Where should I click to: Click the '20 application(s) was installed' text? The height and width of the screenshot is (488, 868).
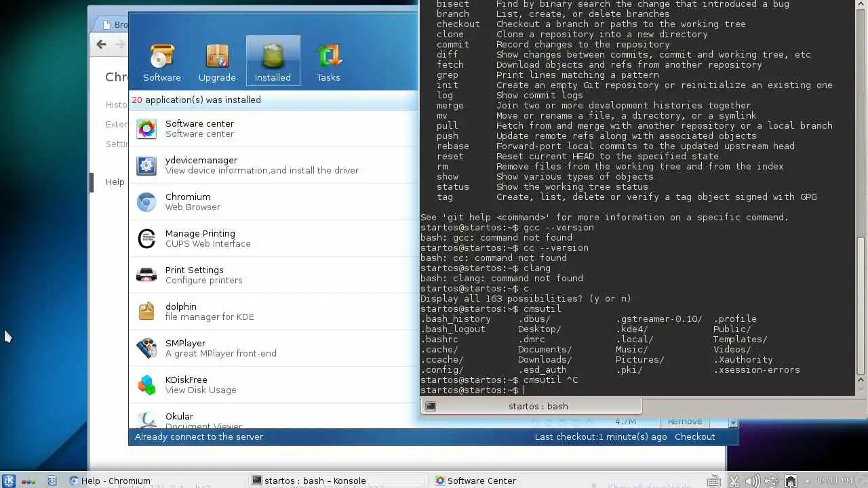click(196, 100)
